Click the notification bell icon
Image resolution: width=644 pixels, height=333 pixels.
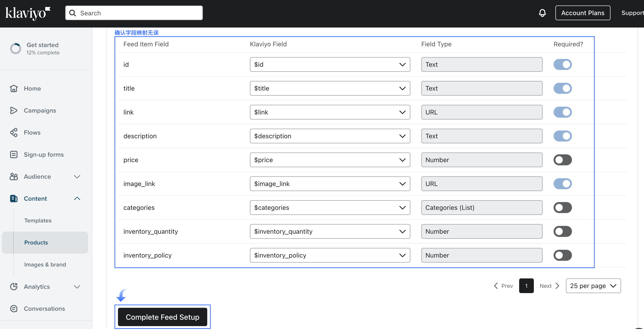click(542, 13)
